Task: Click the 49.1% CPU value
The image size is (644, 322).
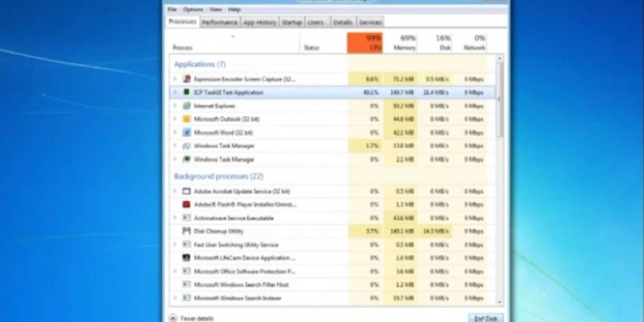Action: (x=371, y=92)
